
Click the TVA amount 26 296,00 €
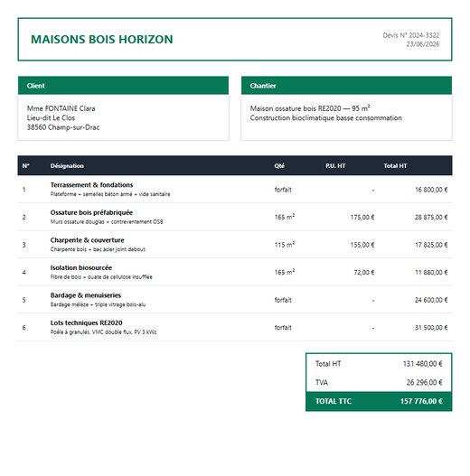coord(425,382)
